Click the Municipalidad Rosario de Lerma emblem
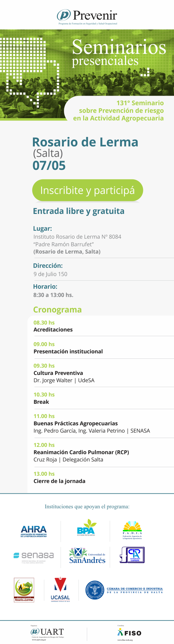The width and height of the screenshot is (174, 644). point(24,590)
